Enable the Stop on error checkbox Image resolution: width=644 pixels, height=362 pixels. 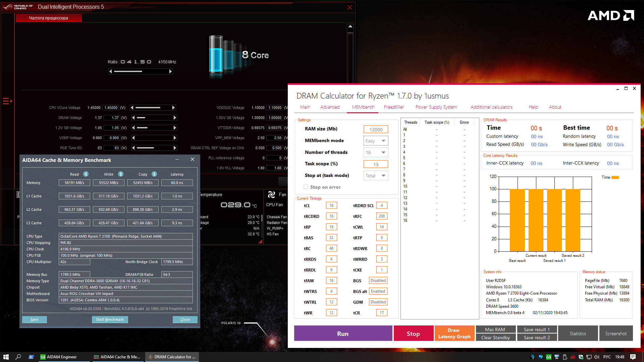(306, 187)
